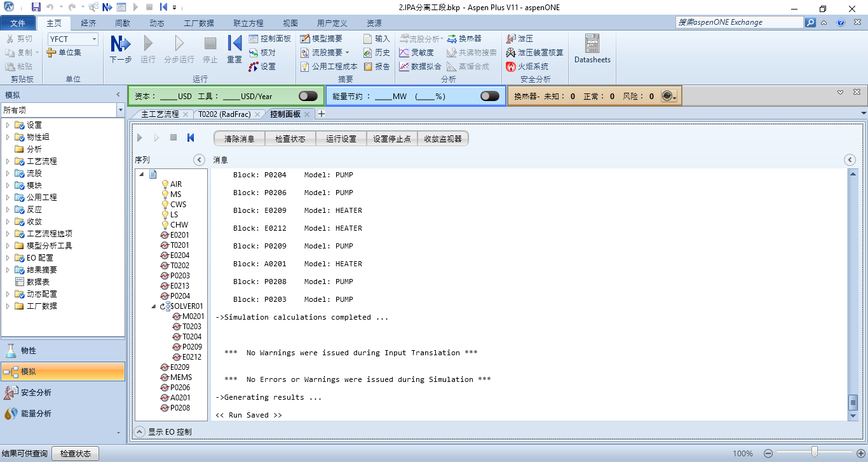Open Utility Cost (公用工程成本)
This screenshot has width=868, height=462.
coord(329,66)
